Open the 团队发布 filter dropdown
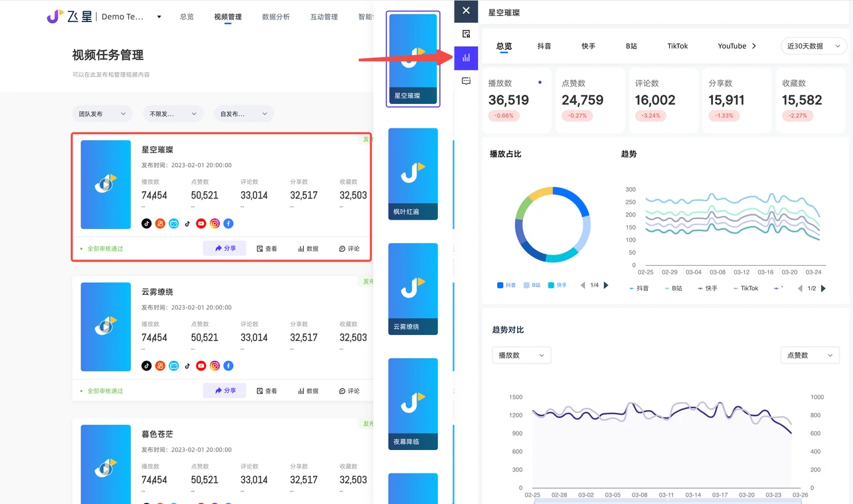 tap(101, 113)
